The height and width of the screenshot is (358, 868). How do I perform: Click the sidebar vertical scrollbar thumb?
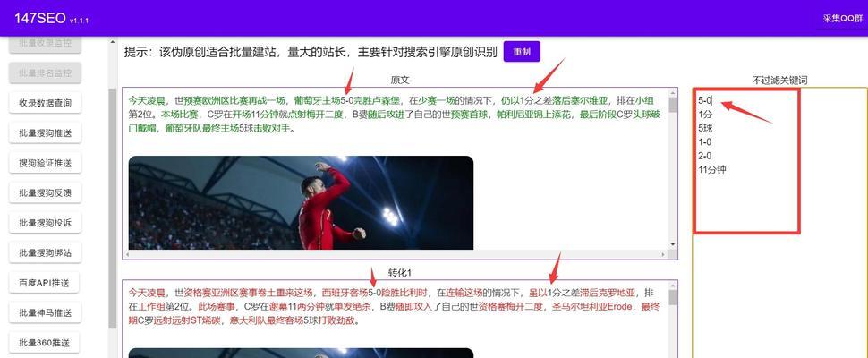click(113, 208)
